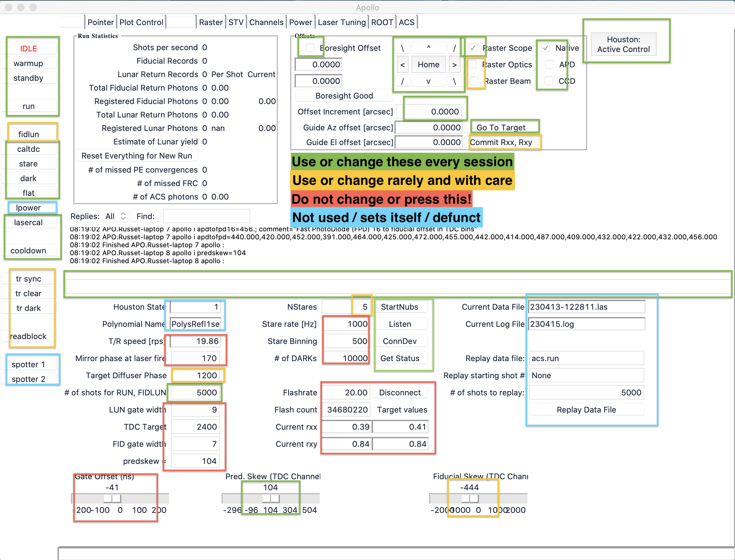Open the Raster tab
735x560 pixels.
[x=210, y=22]
